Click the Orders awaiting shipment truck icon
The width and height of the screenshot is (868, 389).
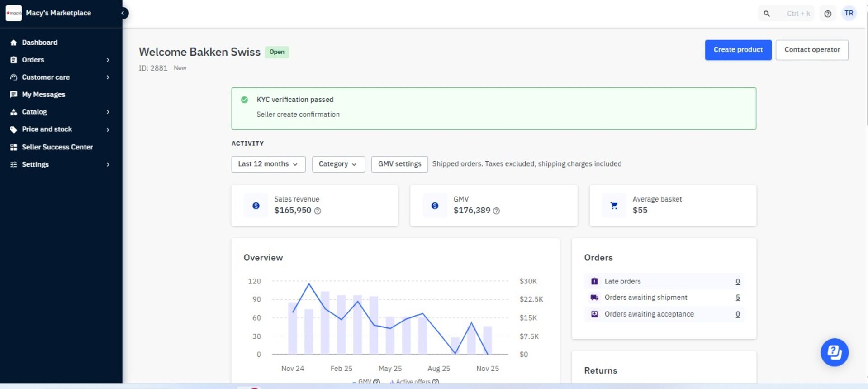(x=594, y=298)
